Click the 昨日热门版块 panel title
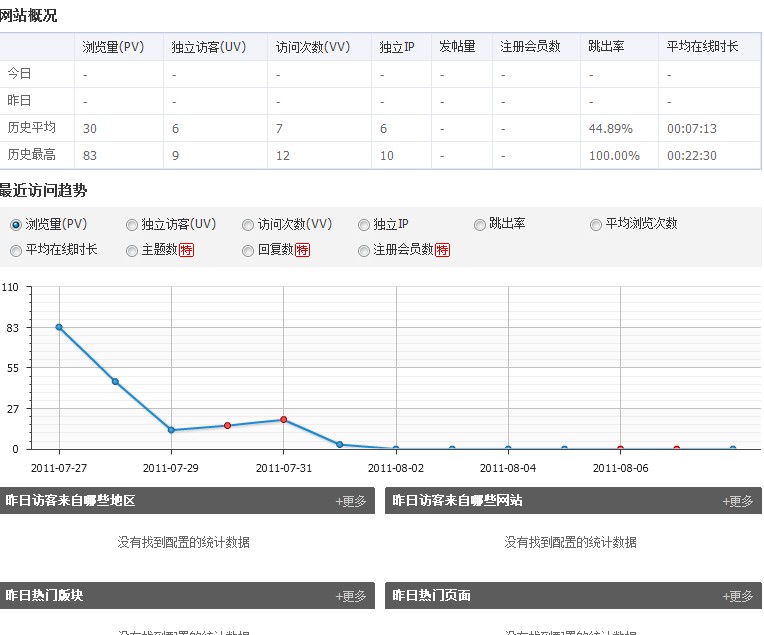Screen dimensions: 764x635 point(44,596)
